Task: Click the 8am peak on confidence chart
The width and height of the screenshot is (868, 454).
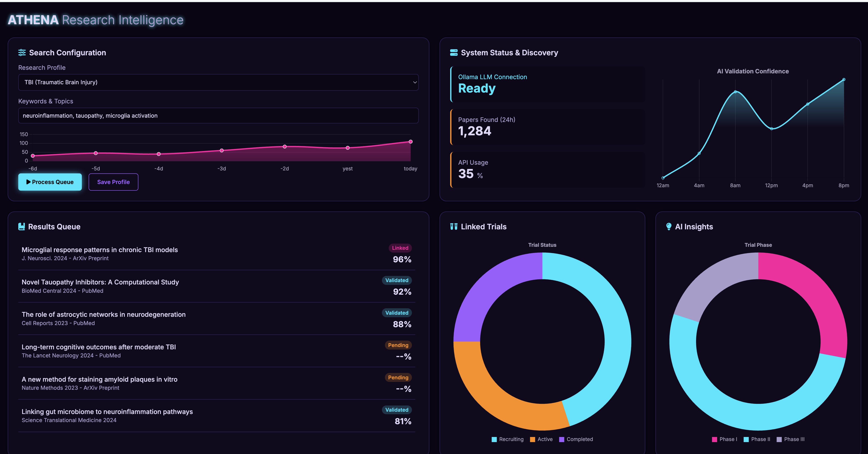Action: tap(735, 92)
